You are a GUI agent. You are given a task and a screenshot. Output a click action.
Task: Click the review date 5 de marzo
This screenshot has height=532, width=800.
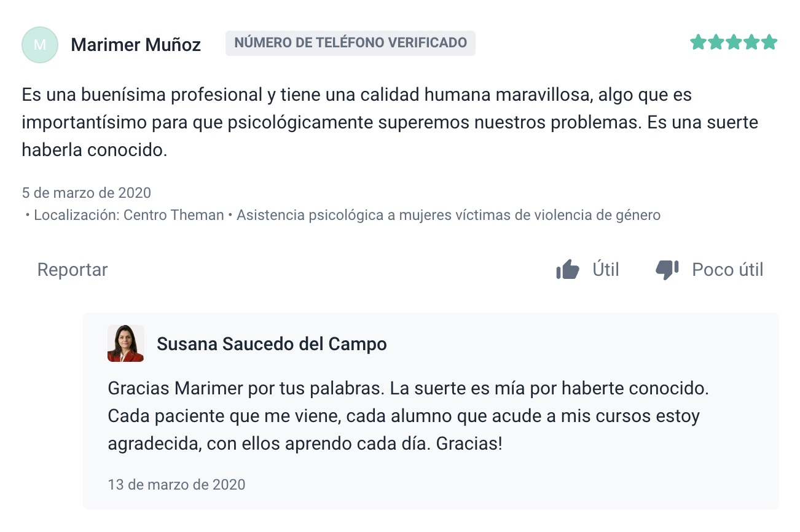pyautogui.click(x=86, y=193)
